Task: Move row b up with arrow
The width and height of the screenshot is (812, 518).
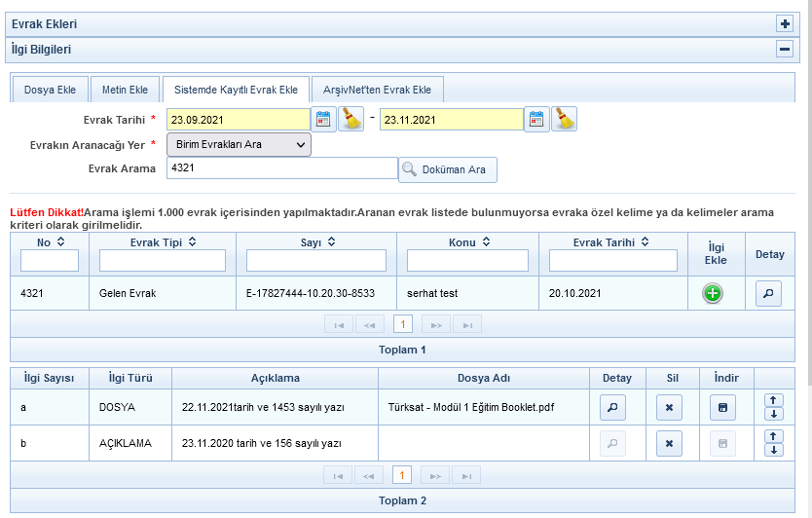Action: point(774,437)
